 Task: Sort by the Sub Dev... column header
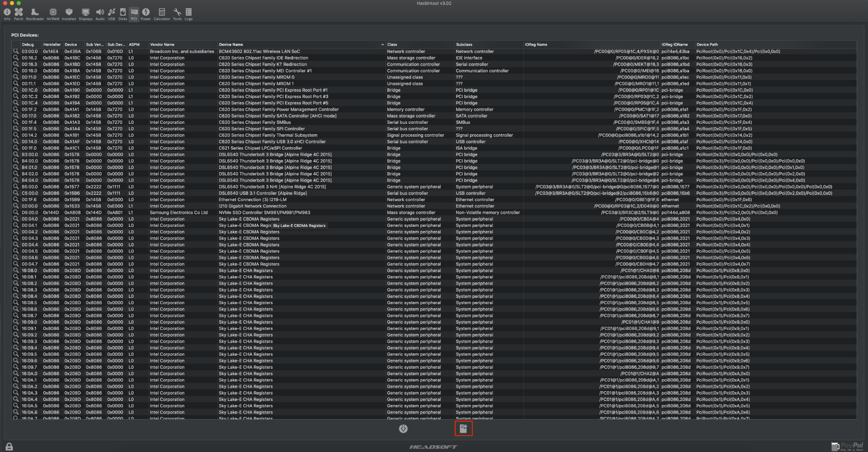(x=117, y=45)
